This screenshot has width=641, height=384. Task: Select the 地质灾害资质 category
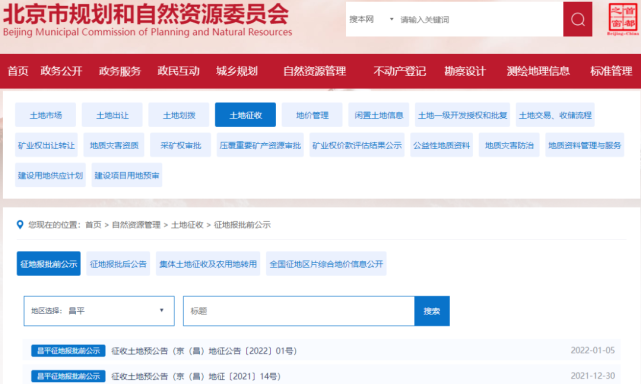114,145
